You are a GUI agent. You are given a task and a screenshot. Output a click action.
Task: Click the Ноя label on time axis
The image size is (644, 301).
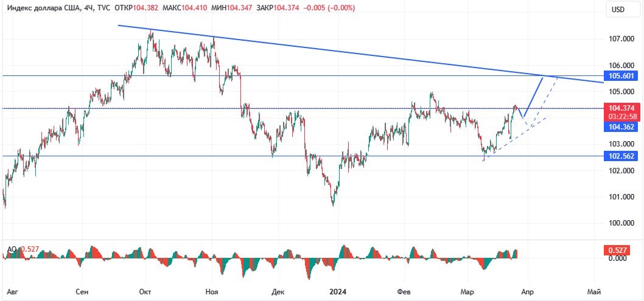212,292
